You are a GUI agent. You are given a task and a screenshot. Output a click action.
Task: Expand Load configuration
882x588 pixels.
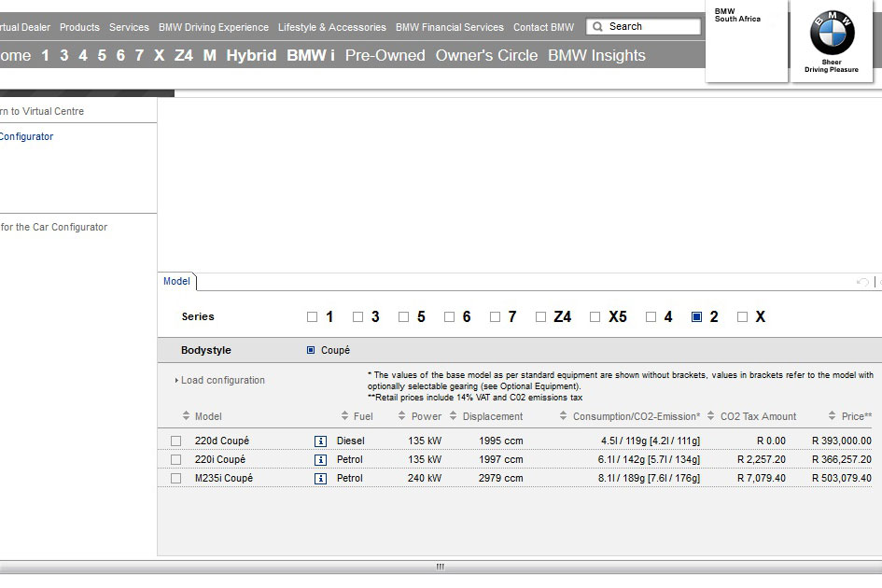point(222,380)
